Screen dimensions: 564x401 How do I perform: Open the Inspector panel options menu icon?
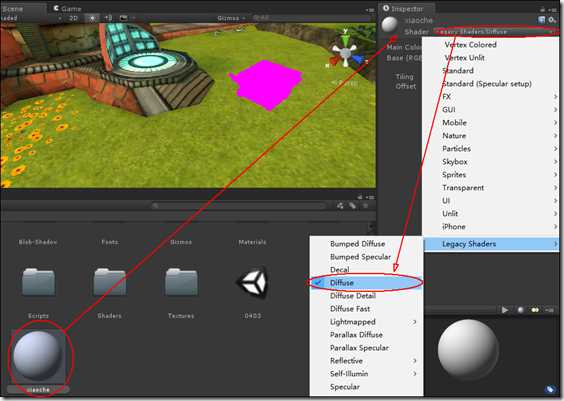[x=552, y=9]
